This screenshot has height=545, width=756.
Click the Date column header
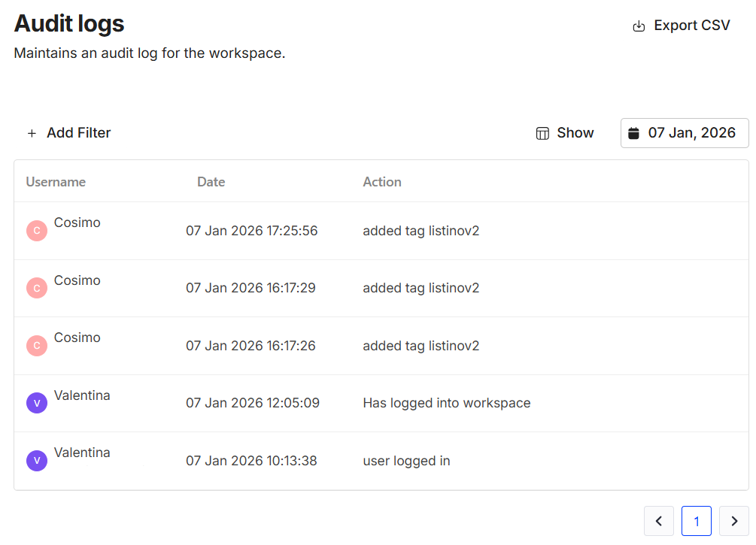tap(211, 182)
